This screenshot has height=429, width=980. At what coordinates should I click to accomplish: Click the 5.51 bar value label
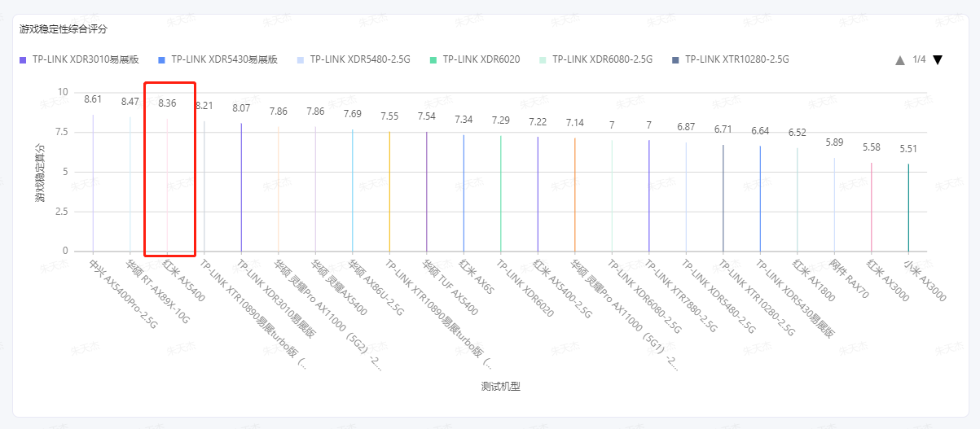pos(908,149)
